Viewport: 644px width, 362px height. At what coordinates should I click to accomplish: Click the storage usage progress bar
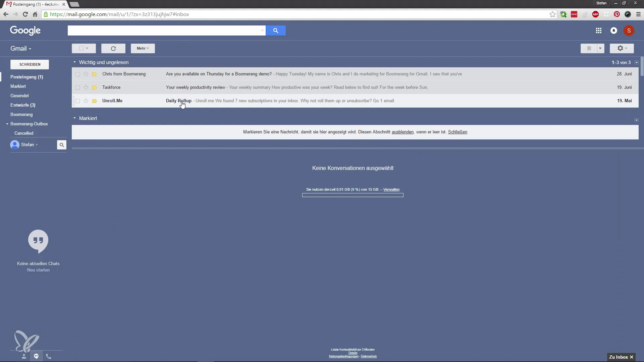353,195
